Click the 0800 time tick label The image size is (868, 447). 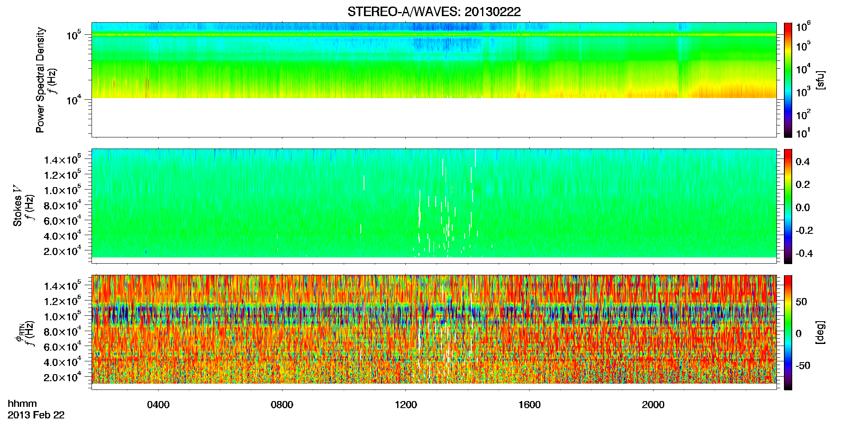tap(282, 405)
